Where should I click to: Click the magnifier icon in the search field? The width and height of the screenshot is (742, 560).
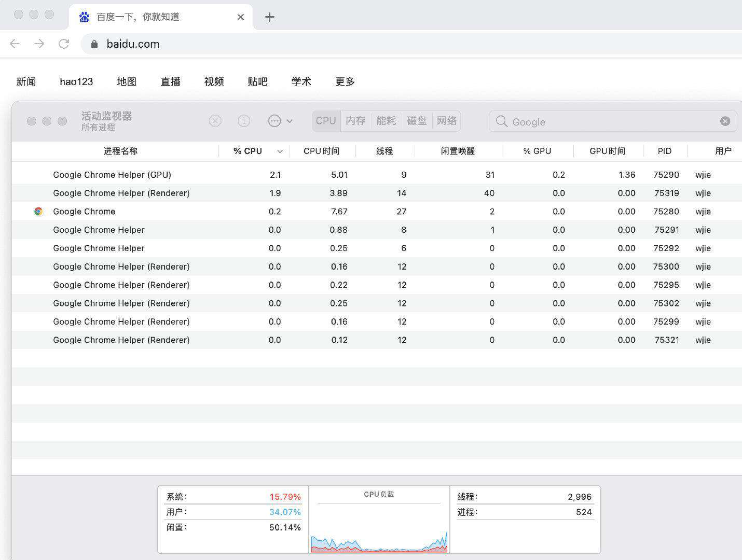tap(501, 121)
